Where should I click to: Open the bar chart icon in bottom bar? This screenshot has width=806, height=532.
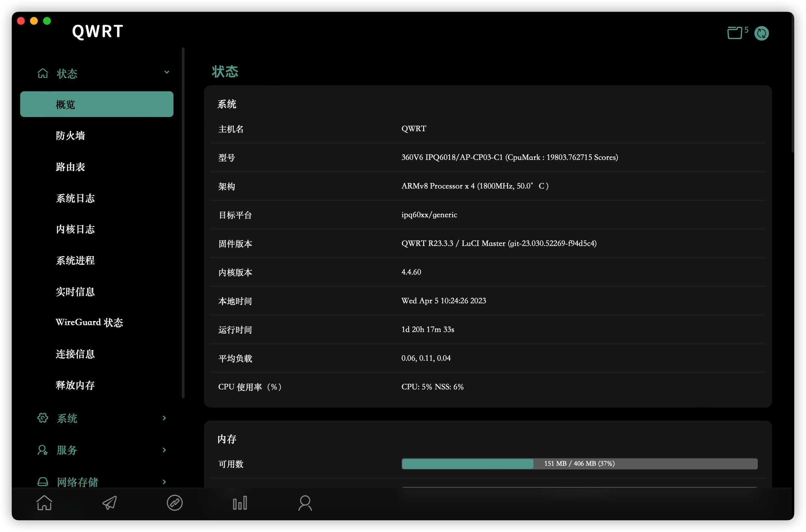pyautogui.click(x=240, y=502)
